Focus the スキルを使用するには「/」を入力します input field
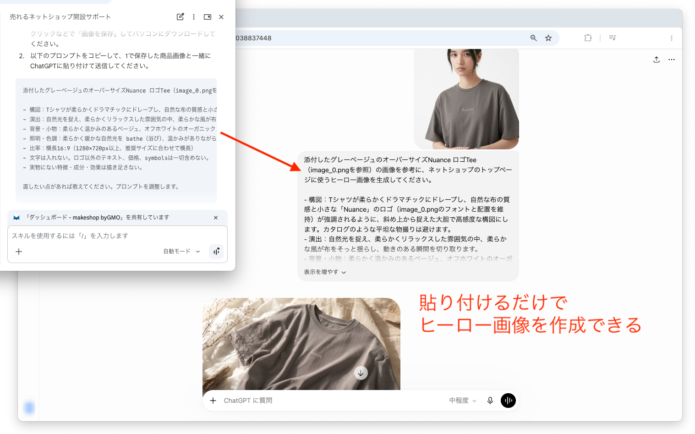695x434 pixels. click(x=117, y=236)
